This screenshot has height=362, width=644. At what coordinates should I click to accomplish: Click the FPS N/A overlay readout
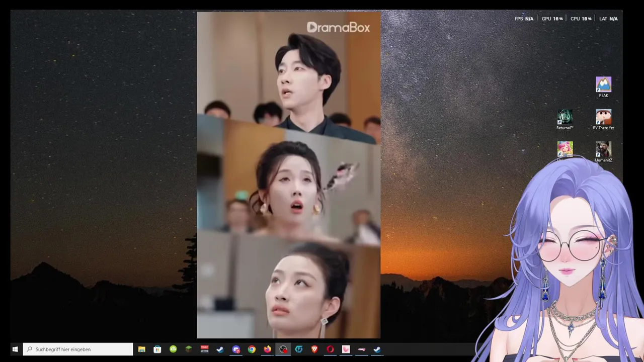[x=524, y=19]
